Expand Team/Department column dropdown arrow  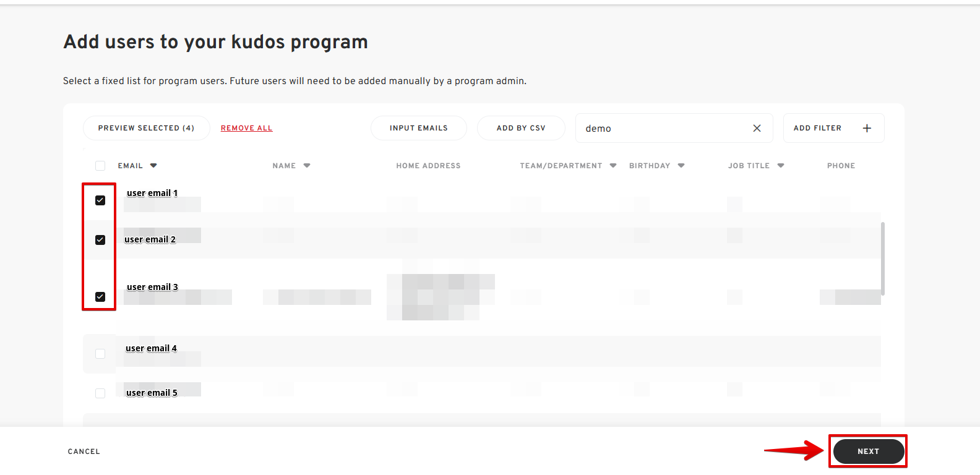click(x=613, y=166)
